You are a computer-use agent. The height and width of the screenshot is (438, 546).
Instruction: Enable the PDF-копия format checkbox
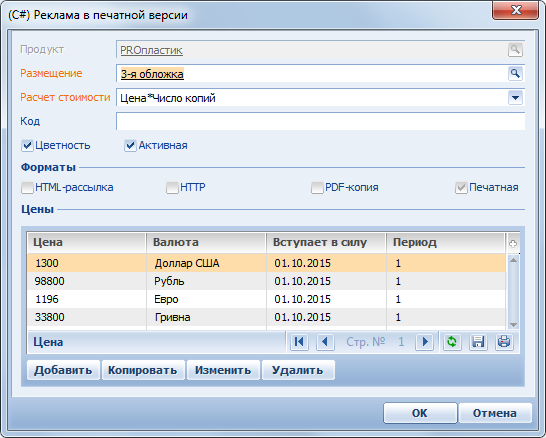pos(317,188)
